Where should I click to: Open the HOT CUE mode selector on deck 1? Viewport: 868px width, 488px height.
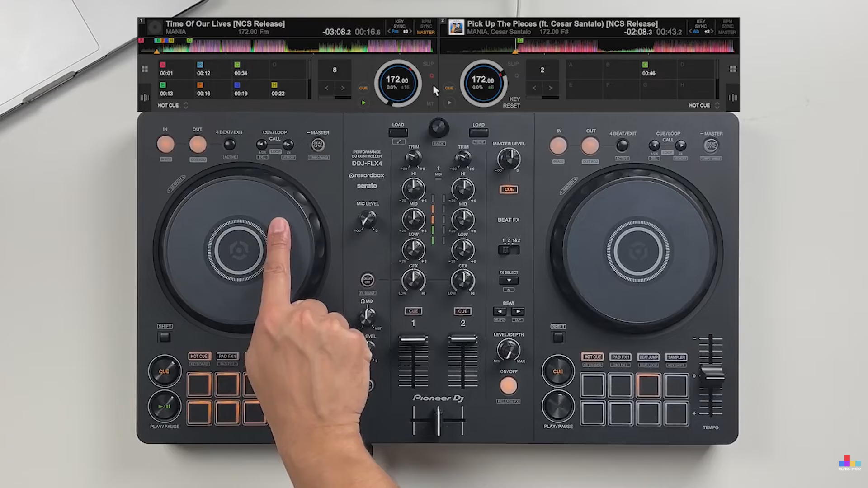[173, 105]
